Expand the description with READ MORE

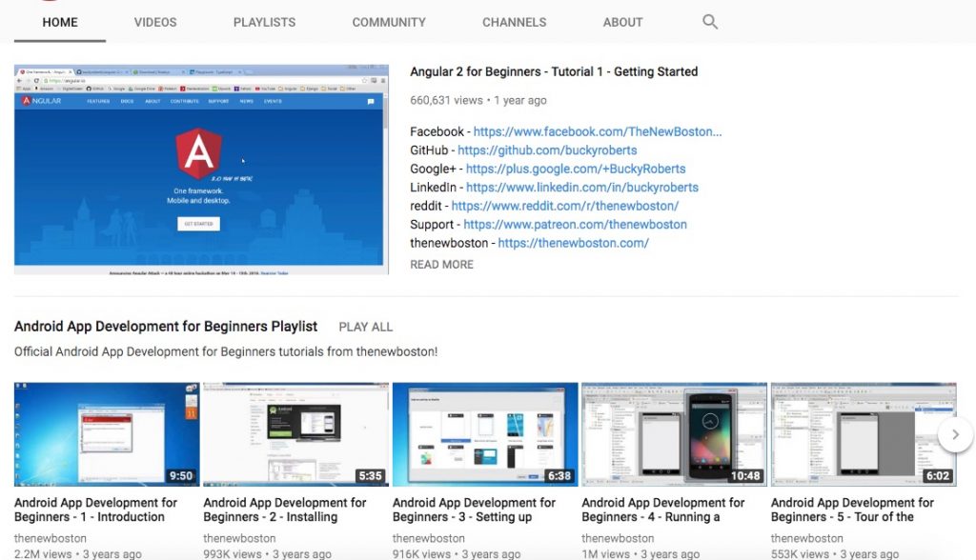[x=440, y=264]
